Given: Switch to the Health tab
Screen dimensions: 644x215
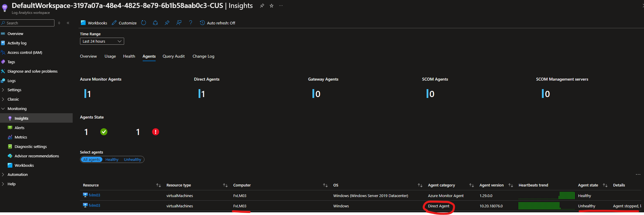Looking at the screenshot, I should coord(129,56).
